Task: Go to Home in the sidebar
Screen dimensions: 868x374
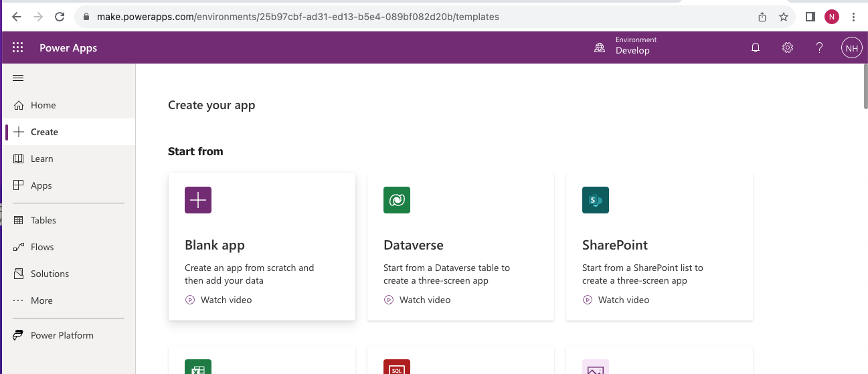Action: (x=43, y=105)
